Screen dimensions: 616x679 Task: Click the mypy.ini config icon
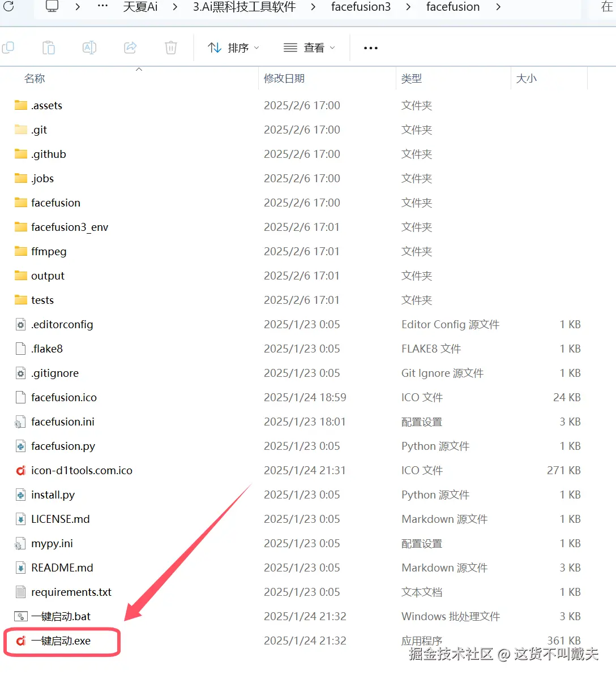(x=20, y=544)
